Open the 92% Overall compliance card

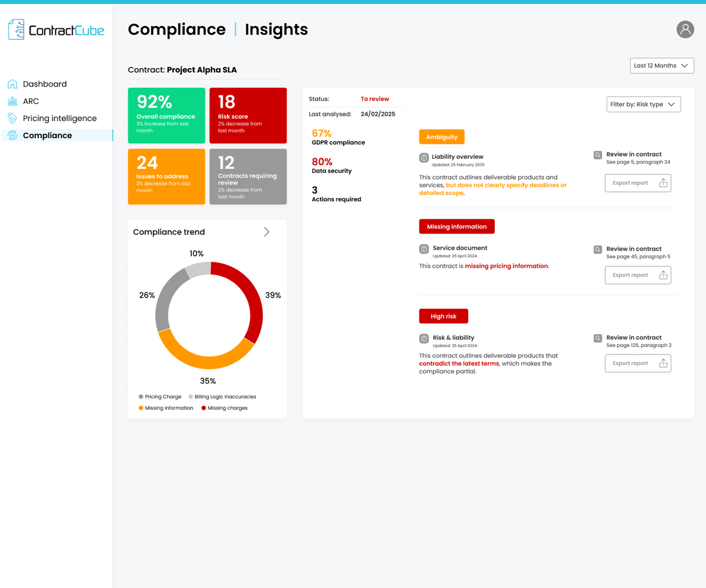click(166, 116)
